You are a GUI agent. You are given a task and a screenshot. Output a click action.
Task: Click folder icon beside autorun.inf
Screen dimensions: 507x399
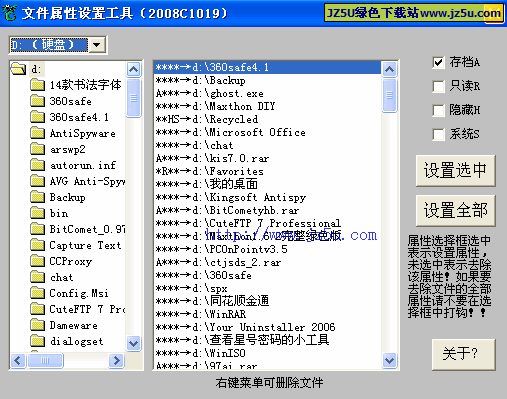(x=37, y=165)
